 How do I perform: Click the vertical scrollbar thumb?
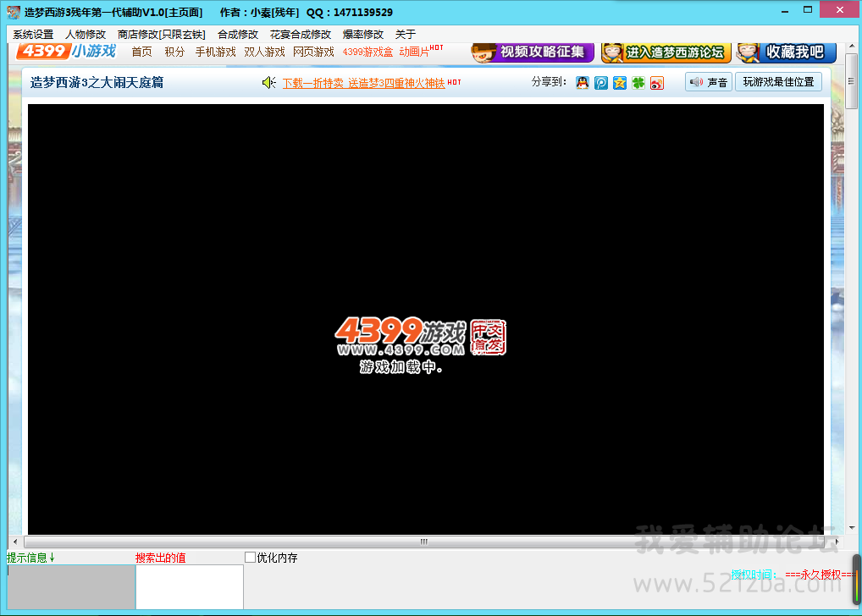click(851, 80)
